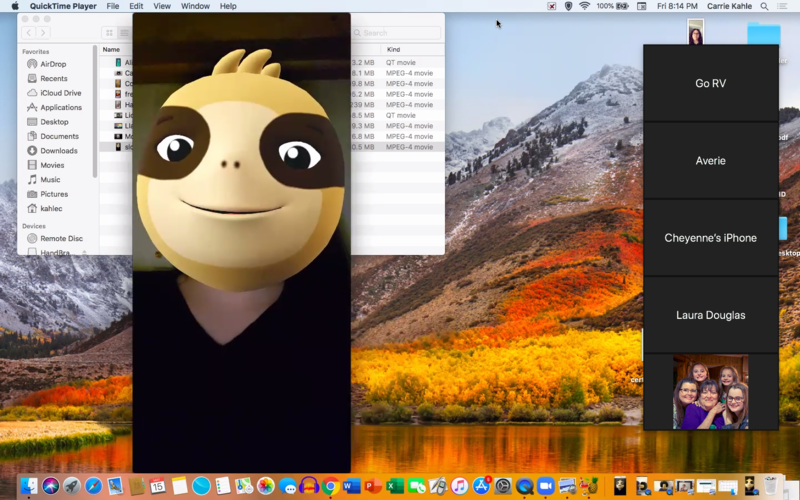Open the File menu
This screenshot has width=800, height=500.
coord(113,6)
